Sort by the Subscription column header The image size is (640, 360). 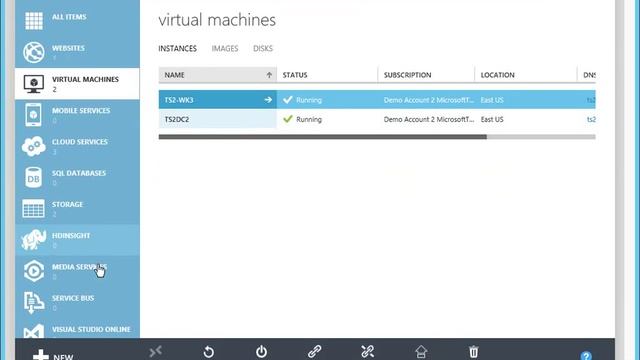coord(427,75)
